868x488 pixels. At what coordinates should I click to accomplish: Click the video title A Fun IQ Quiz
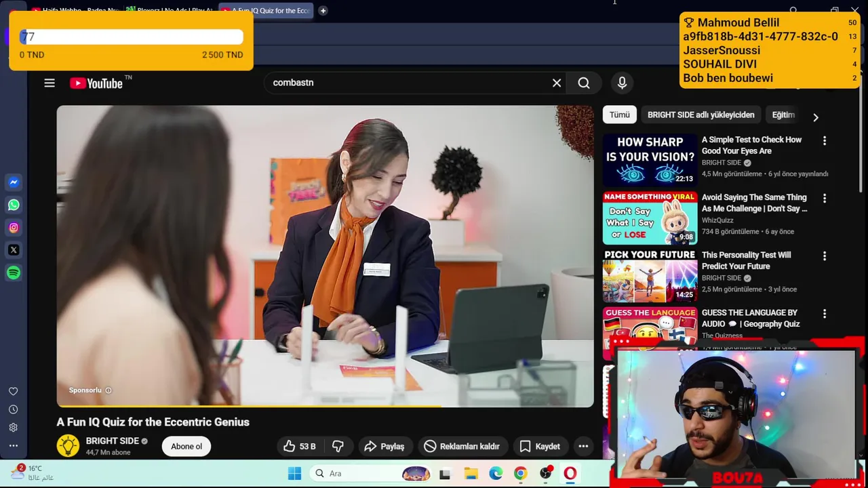click(x=153, y=422)
